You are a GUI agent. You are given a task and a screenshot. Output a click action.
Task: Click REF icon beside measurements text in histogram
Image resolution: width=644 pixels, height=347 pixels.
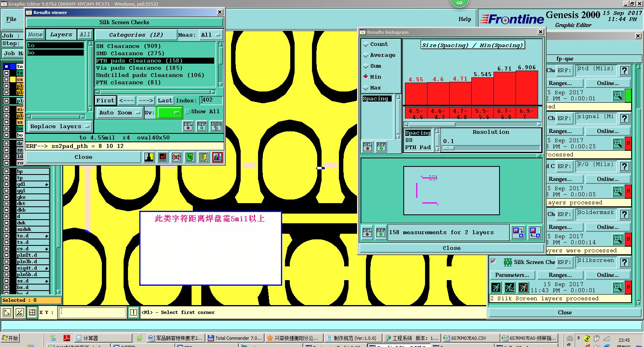click(381, 233)
